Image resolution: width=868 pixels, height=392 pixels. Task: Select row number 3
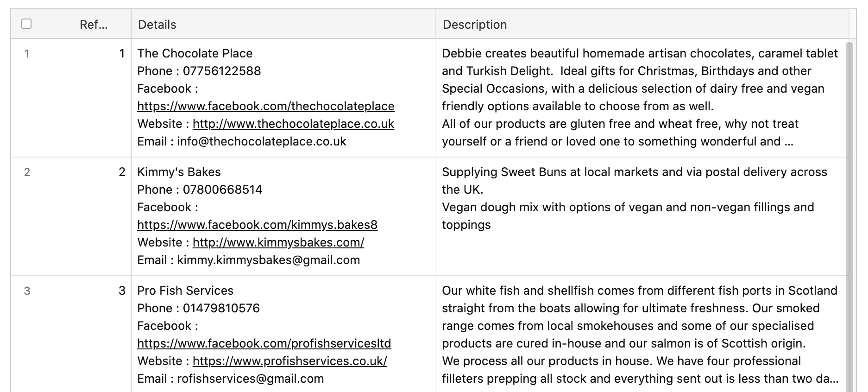click(27, 291)
